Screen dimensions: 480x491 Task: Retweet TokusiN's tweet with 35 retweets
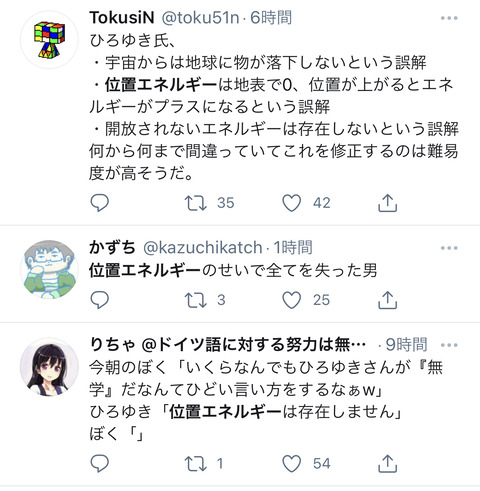[x=196, y=203]
